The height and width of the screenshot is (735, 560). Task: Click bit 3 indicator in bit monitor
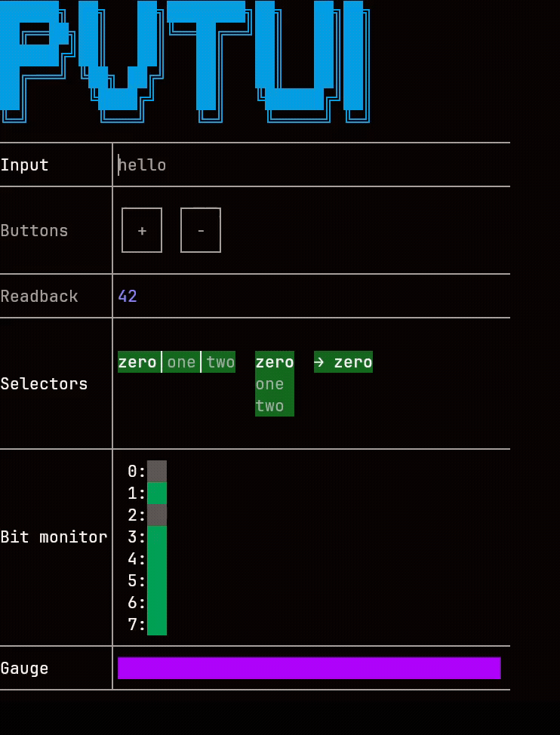[157, 537]
